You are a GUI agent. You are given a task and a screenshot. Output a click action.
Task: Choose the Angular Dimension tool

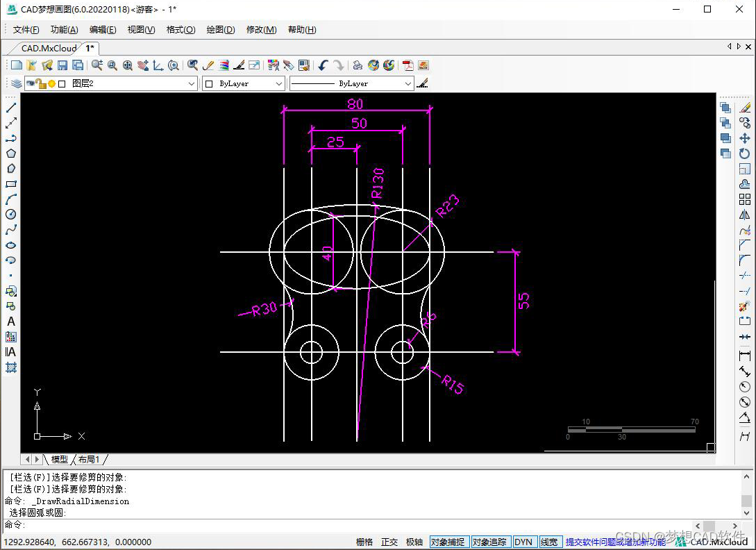(745, 418)
